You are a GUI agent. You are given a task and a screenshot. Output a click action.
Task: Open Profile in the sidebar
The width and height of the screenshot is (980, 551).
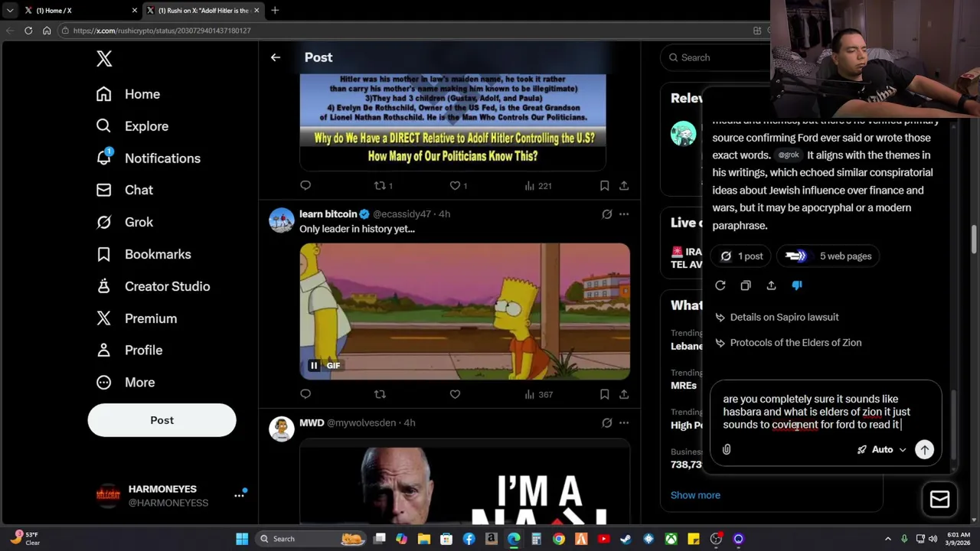(129, 350)
